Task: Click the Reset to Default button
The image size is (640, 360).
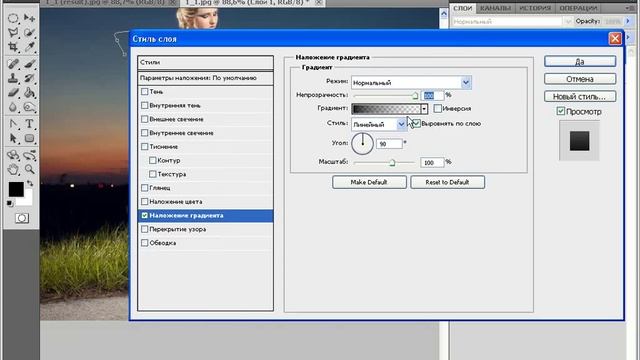Action: (447, 182)
